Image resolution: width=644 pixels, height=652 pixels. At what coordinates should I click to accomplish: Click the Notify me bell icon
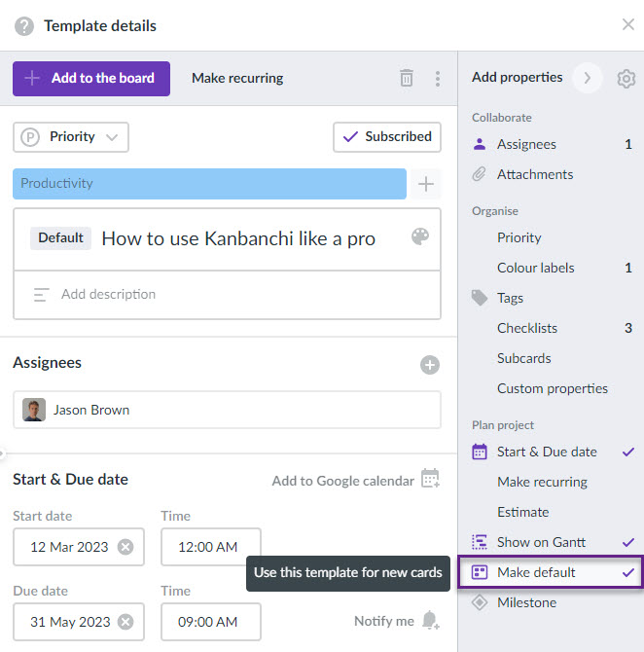click(x=430, y=620)
